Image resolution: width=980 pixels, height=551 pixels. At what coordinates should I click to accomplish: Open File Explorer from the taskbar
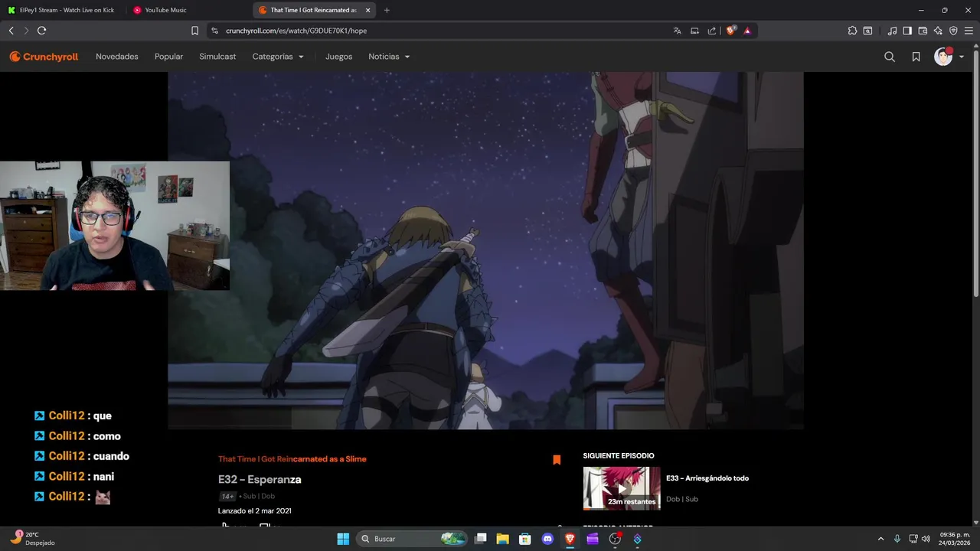[503, 539]
